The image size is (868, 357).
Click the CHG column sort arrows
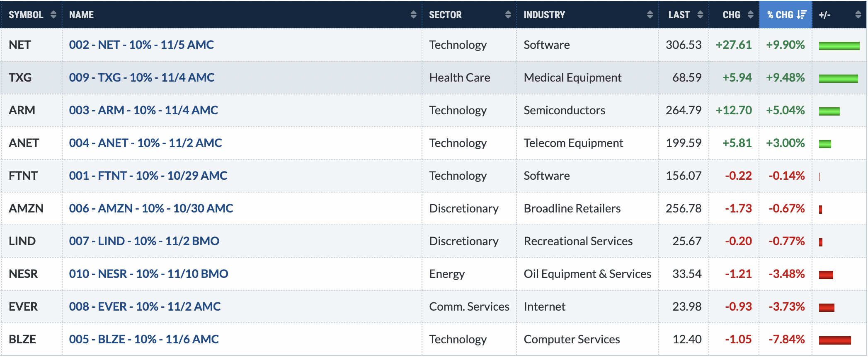[x=750, y=14]
